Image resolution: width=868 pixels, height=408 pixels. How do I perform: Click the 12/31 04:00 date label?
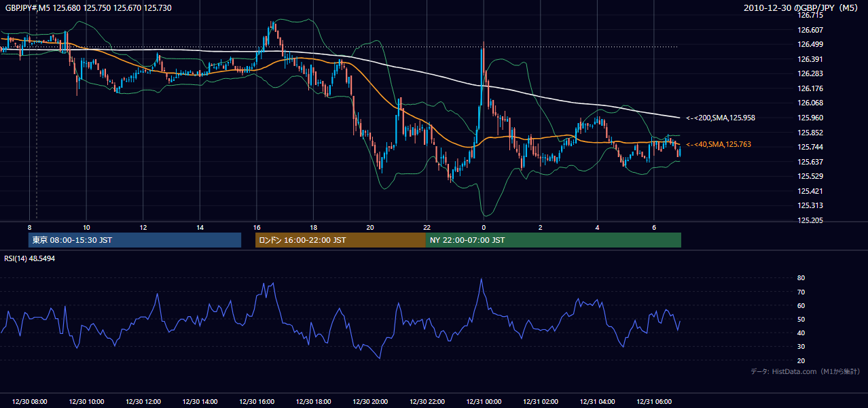pos(597,402)
